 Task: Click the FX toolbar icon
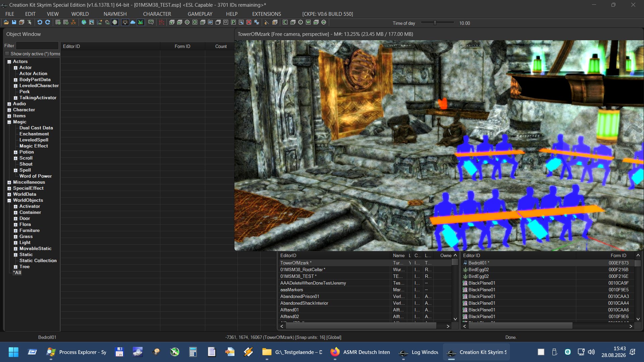(107, 22)
